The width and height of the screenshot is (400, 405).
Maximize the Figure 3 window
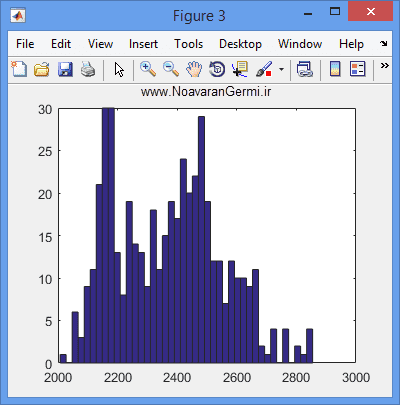(335, 12)
